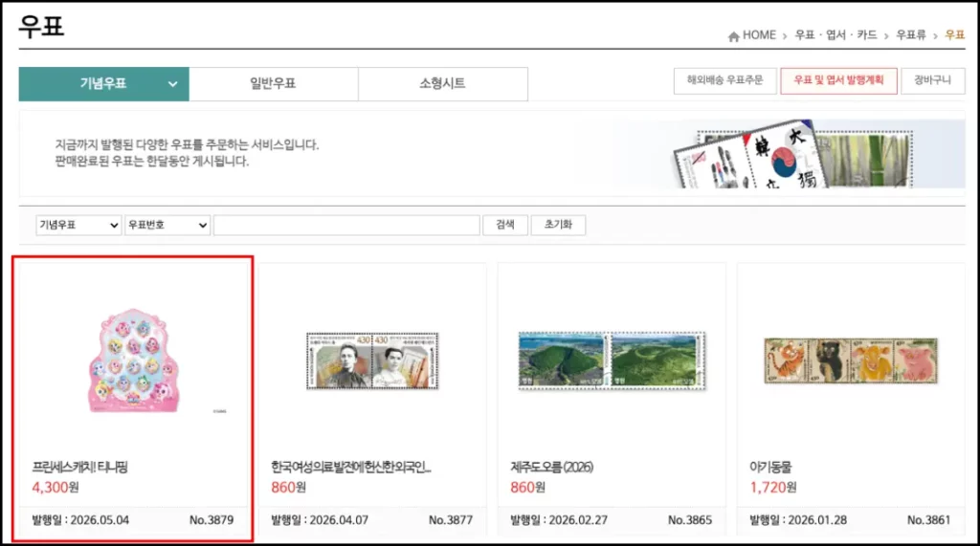
Task: Open the 한국여성의료발전 stamp thumbnail
Action: pyautogui.click(x=372, y=361)
